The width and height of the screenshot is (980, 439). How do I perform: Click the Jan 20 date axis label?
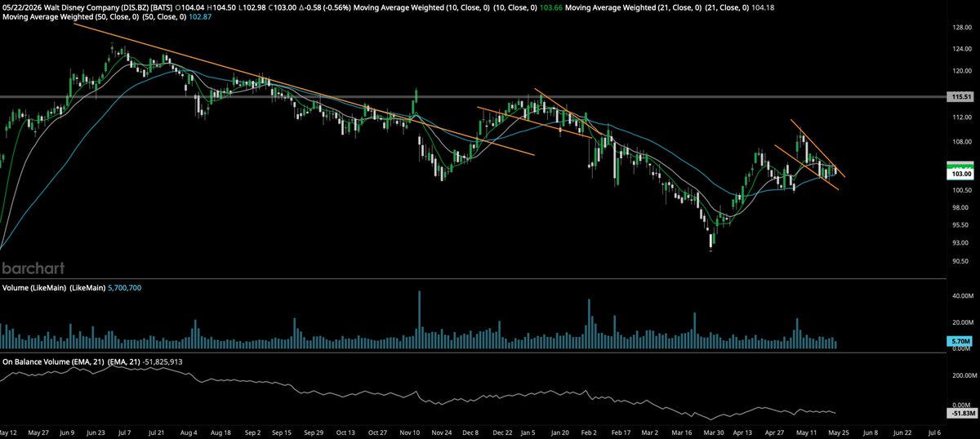559,432
